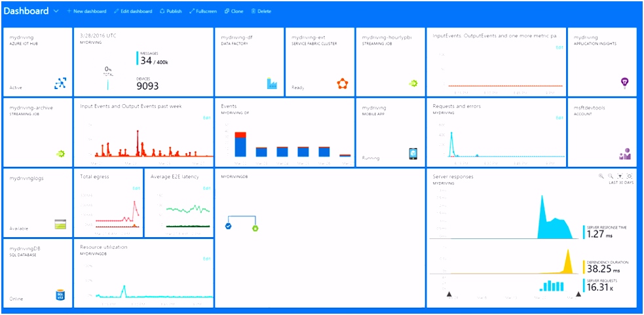Edit the Total egress chart
This screenshot has width=644, height=315.
tap(136, 188)
